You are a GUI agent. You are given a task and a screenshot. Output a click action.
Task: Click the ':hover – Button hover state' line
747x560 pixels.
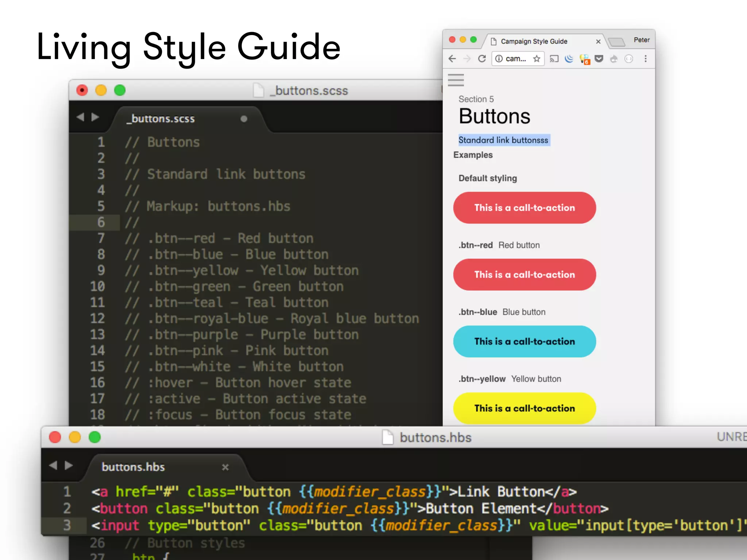(238, 383)
